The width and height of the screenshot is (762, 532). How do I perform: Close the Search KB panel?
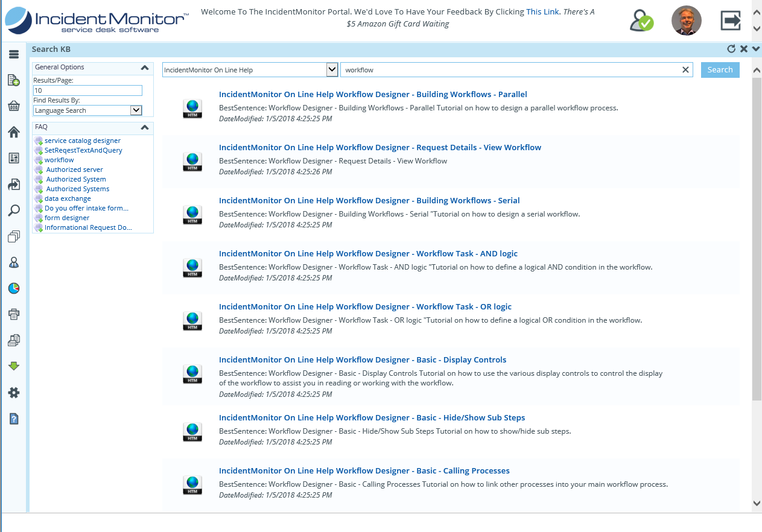point(744,49)
